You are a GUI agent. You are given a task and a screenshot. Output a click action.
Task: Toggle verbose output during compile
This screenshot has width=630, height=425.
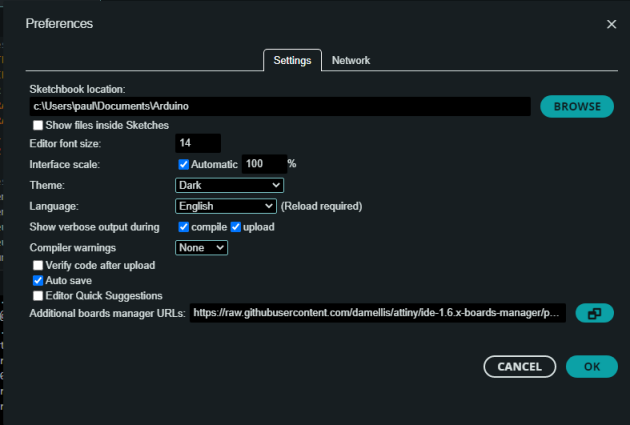tap(183, 227)
